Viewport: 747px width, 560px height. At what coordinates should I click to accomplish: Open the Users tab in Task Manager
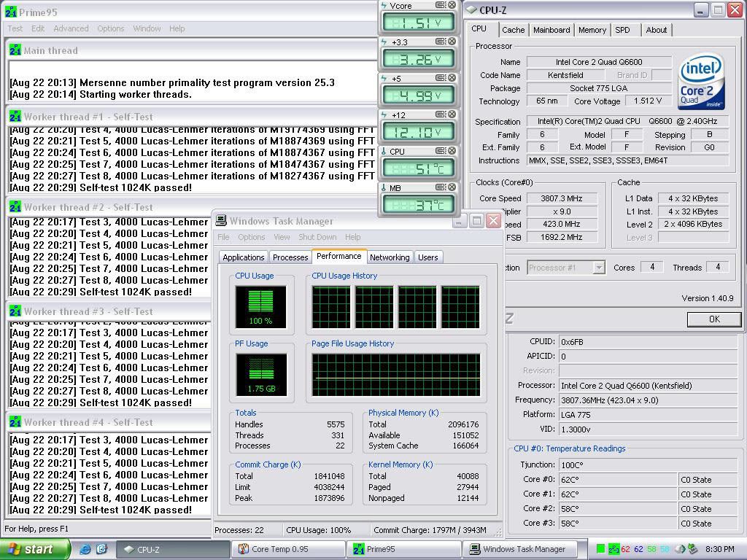pyautogui.click(x=427, y=257)
